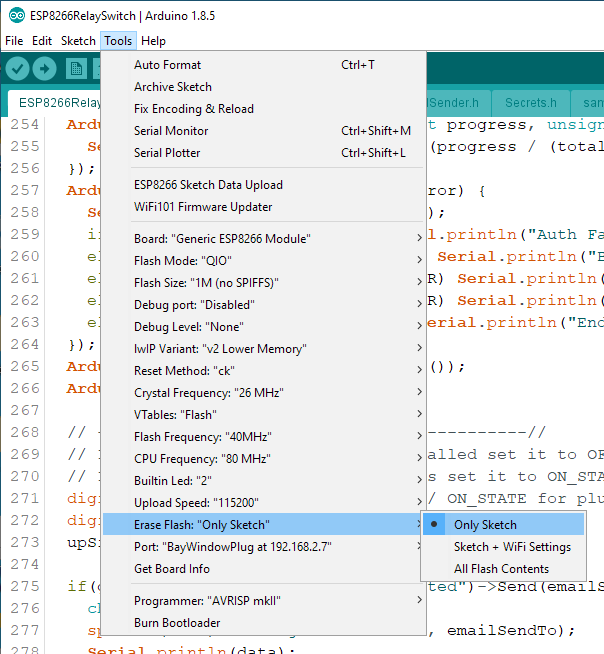This screenshot has width=604, height=654.
Task: Open the Edit menu
Action: pyautogui.click(x=42, y=41)
